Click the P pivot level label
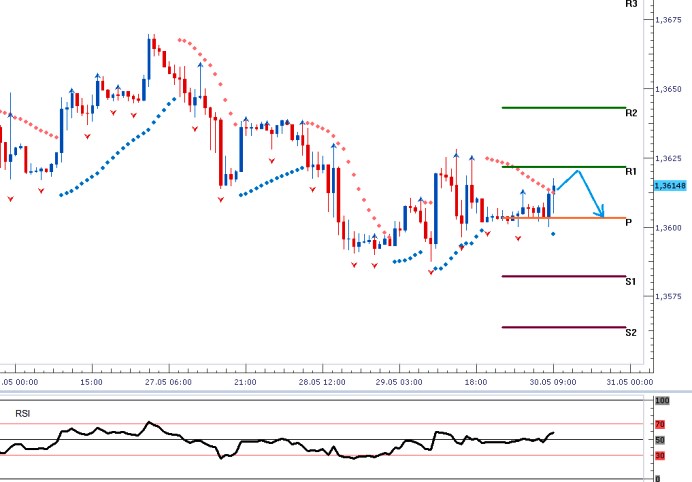The image size is (692, 482). [629, 222]
